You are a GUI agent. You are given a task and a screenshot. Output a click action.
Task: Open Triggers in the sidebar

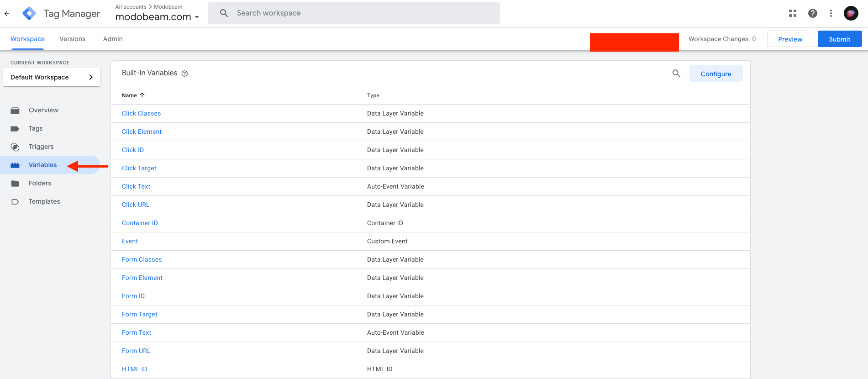point(41,147)
